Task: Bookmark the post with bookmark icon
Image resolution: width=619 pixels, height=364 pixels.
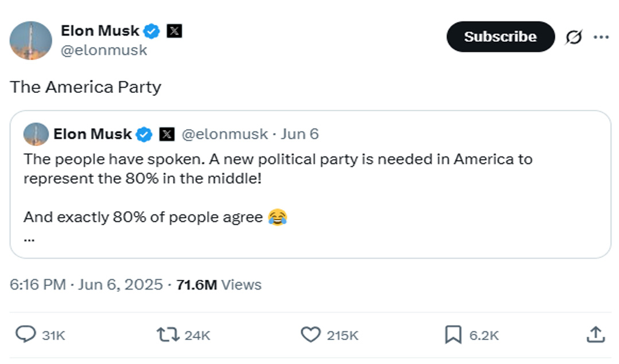Action: click(x=453, y=334)
